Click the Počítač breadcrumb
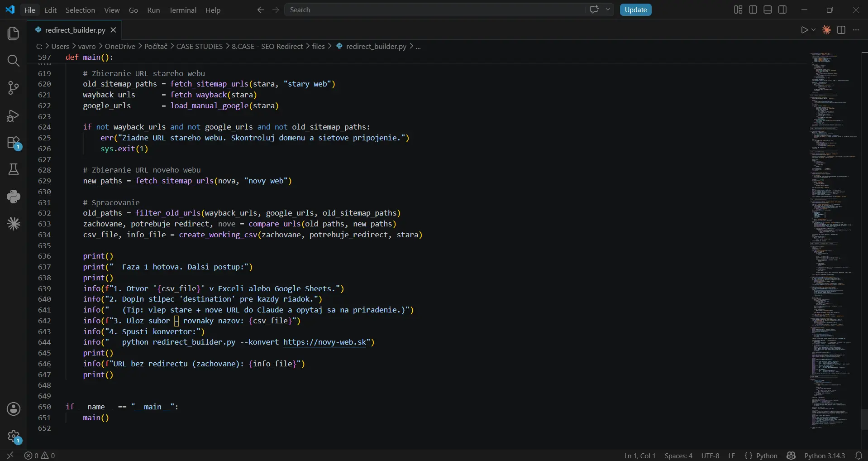This screenshot has width=868, height=461. 156,46
